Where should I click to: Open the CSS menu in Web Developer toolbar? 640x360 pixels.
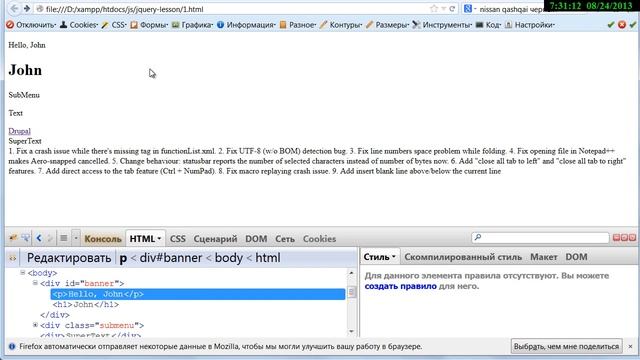[114, 25]
